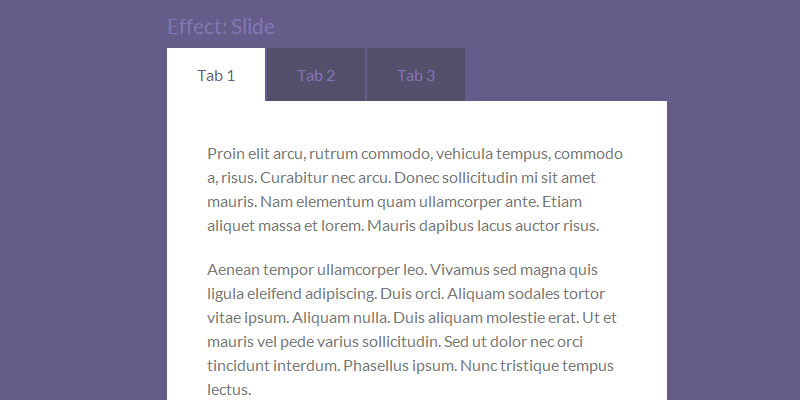Switch to Tab 2
800x400 pixels.
pos(316,76)
